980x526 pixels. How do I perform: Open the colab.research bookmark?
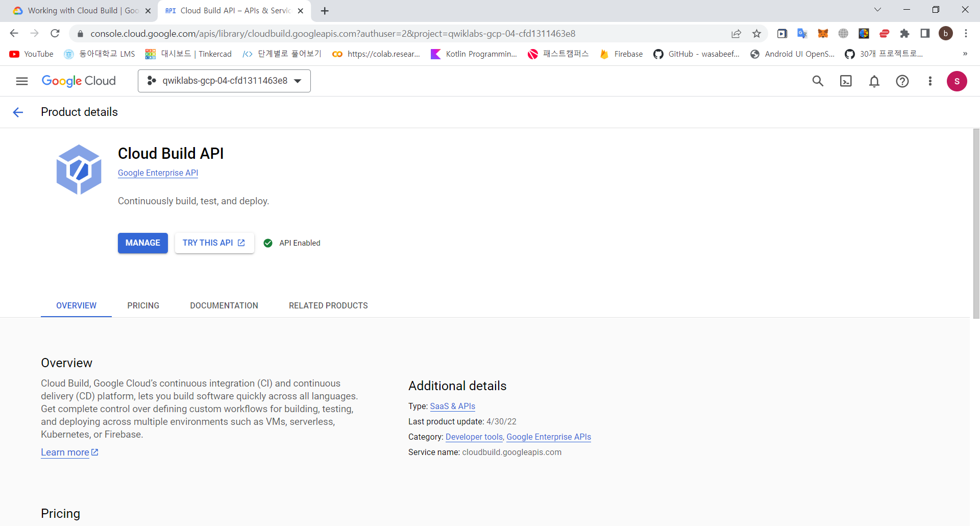tap(376, 54)
